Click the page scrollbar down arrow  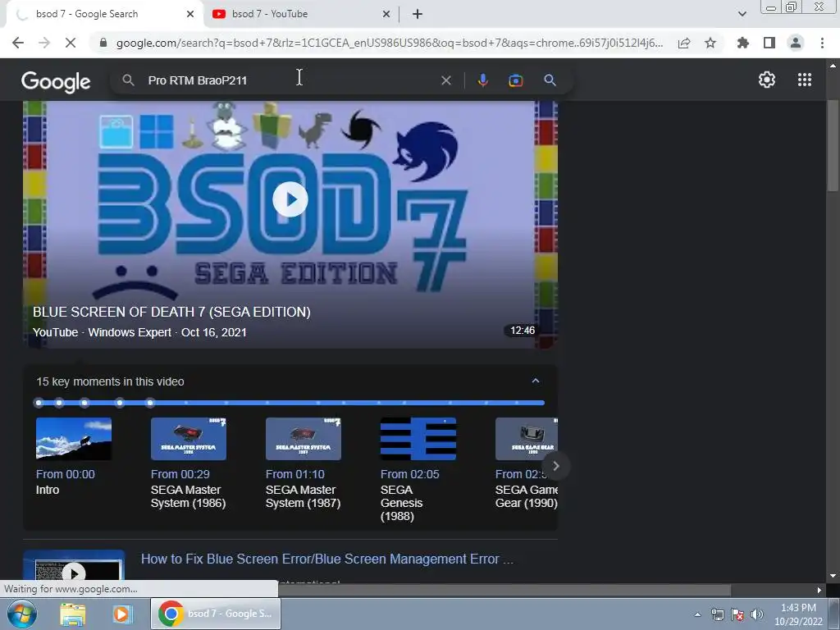tap(833, 576)
